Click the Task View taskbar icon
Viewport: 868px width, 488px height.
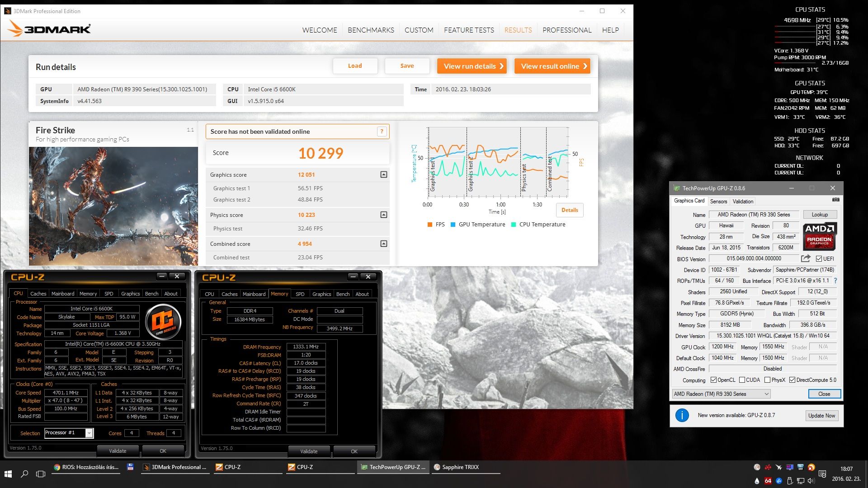pos(41,474)
